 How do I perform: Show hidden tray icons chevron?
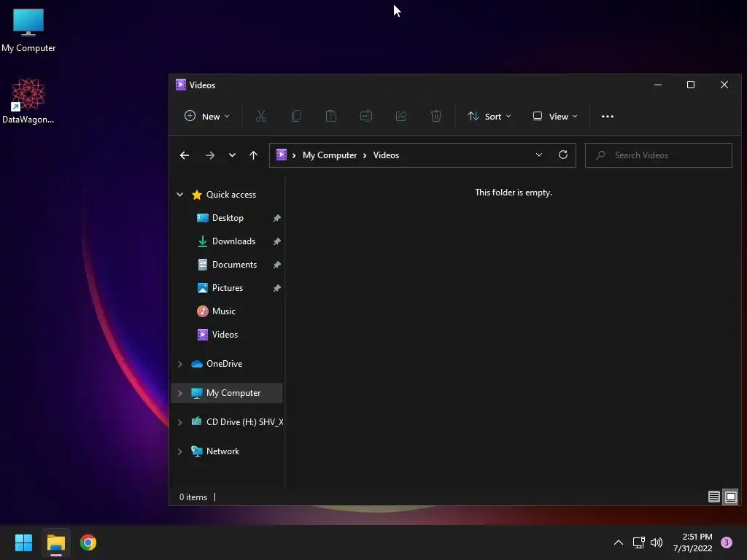[619, 542]
